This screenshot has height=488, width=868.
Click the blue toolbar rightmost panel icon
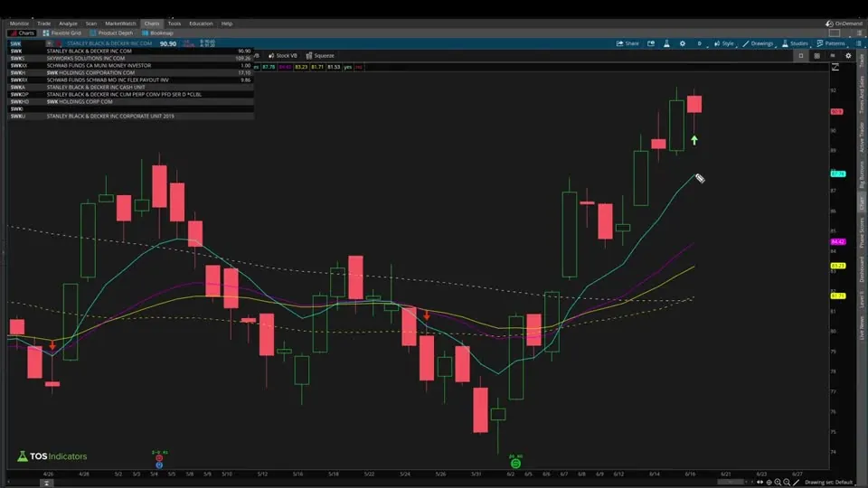tap(859, 43)
